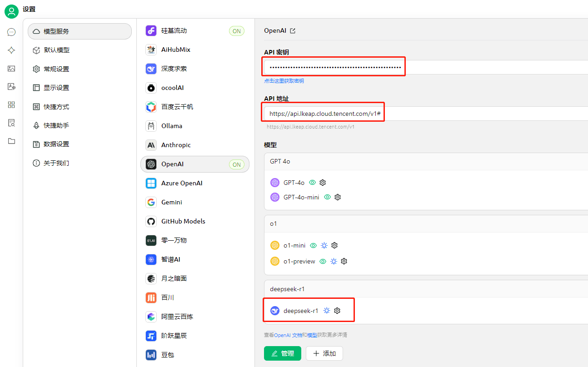
Task: Click the o1-preview model logo icon
Action: point(274,261)
